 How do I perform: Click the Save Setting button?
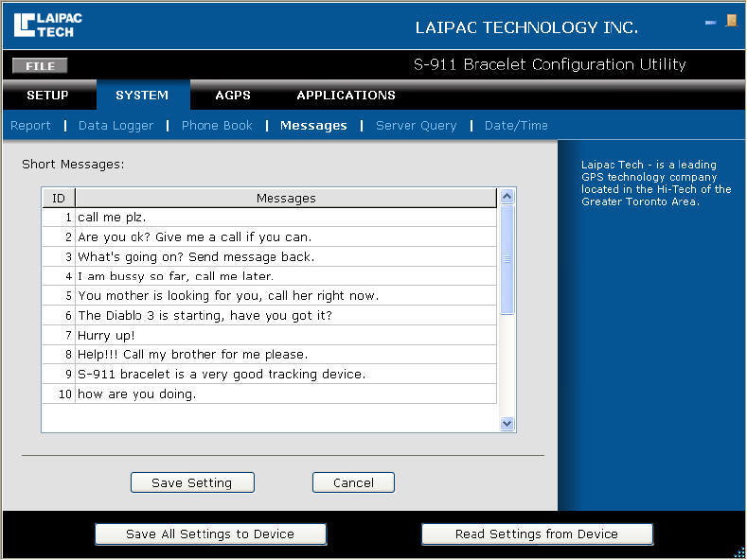coord(192,482)
